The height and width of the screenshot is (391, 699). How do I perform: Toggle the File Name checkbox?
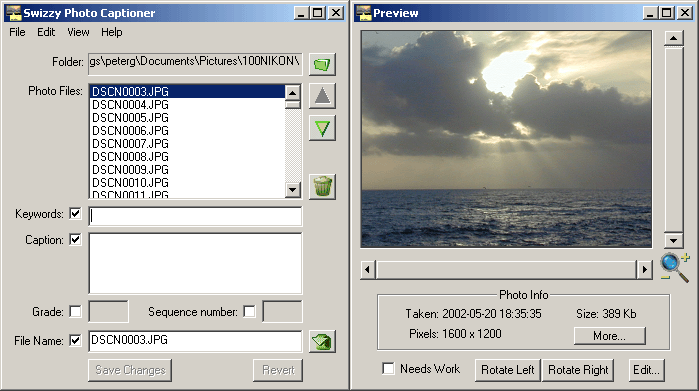tap(75, 341)
